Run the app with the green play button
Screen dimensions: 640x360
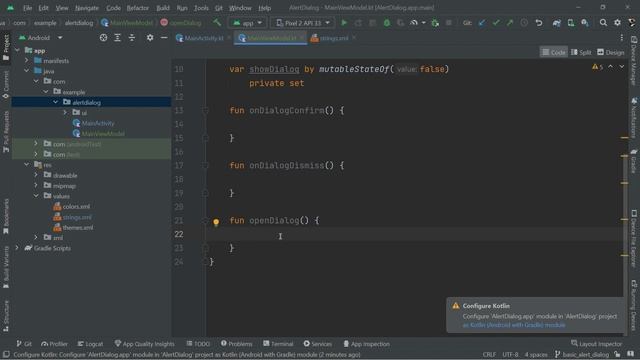(344, 23)
